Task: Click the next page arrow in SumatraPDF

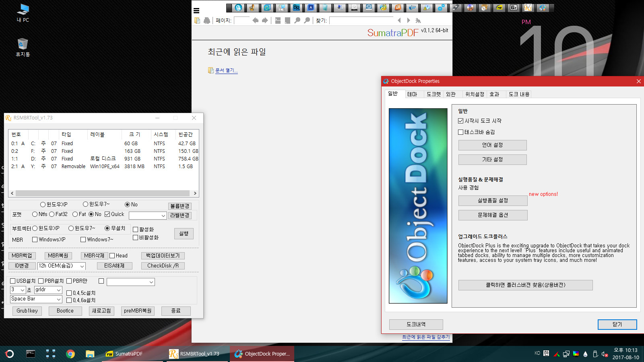Action: pyautogui.click(x=265, y=21)
